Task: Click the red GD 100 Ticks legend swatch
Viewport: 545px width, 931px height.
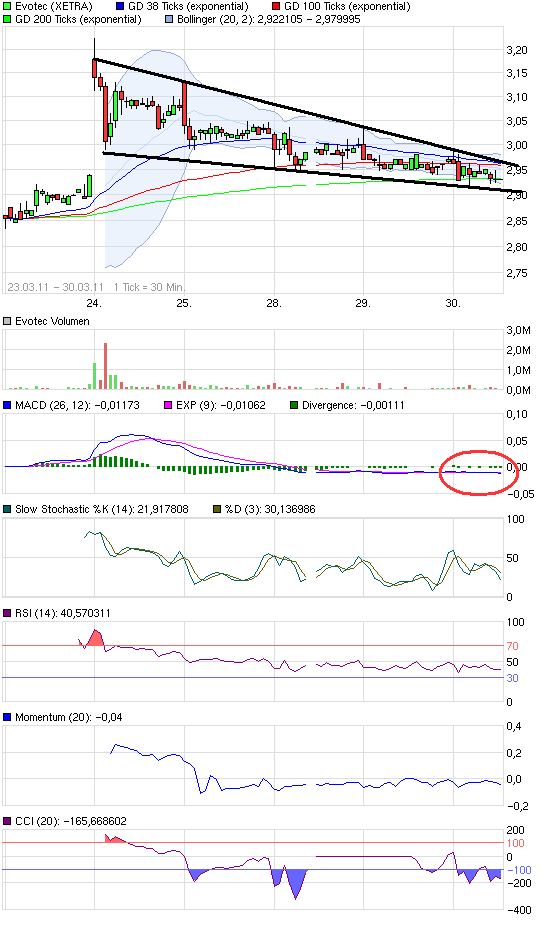Action: [276, 7]
